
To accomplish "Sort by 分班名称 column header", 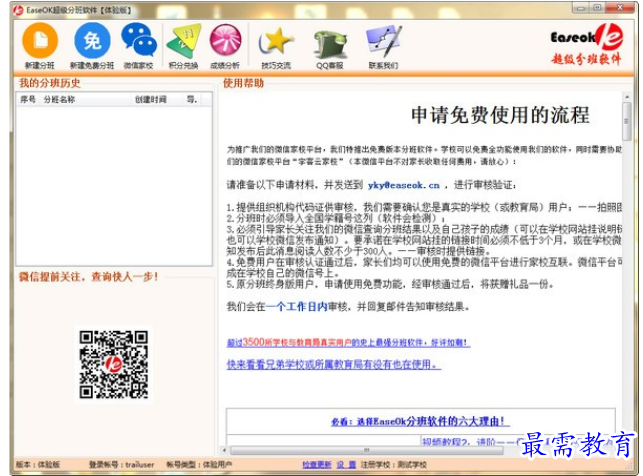I will pos(59,99).
